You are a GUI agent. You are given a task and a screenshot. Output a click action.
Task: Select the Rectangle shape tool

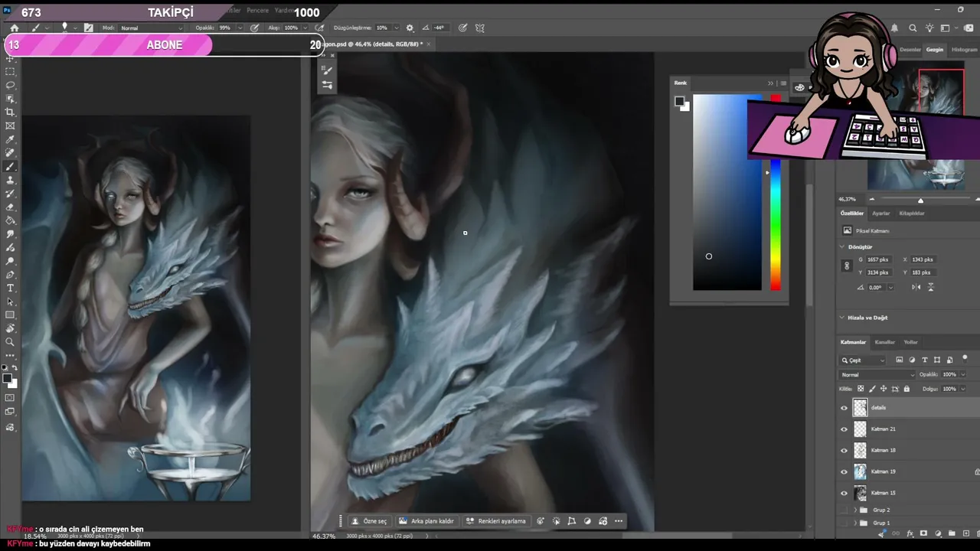click(x=11, y=315)
